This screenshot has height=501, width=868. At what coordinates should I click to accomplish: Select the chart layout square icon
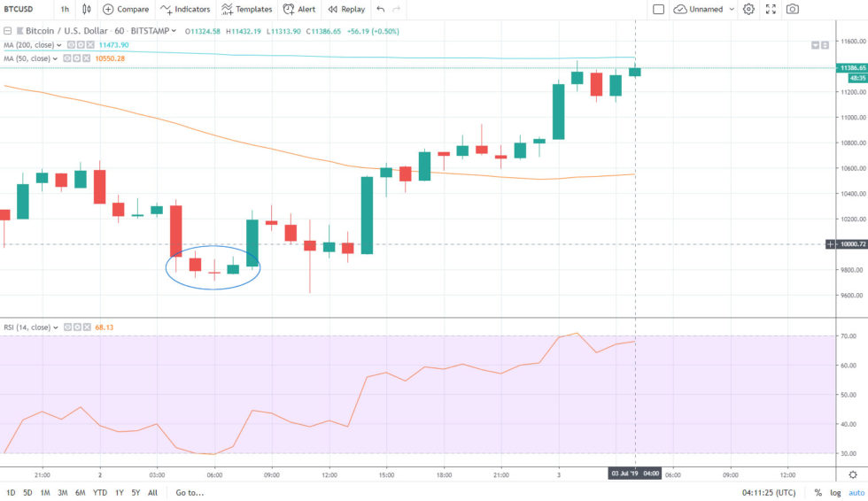point(658,9)
